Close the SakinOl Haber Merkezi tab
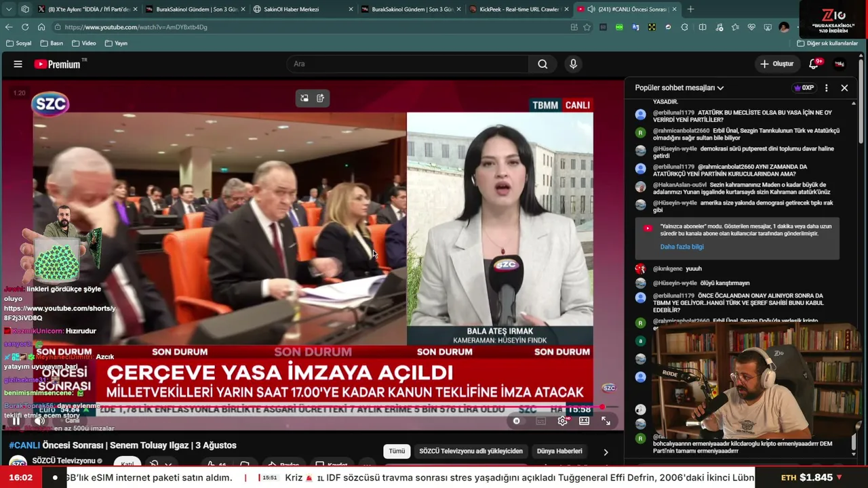This screenshot has width=868, height=488. coord(351,9)
